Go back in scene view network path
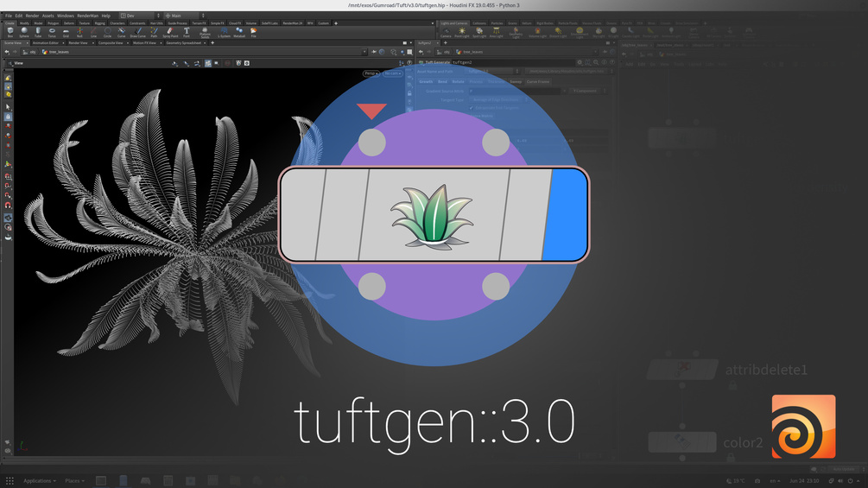 7,52
